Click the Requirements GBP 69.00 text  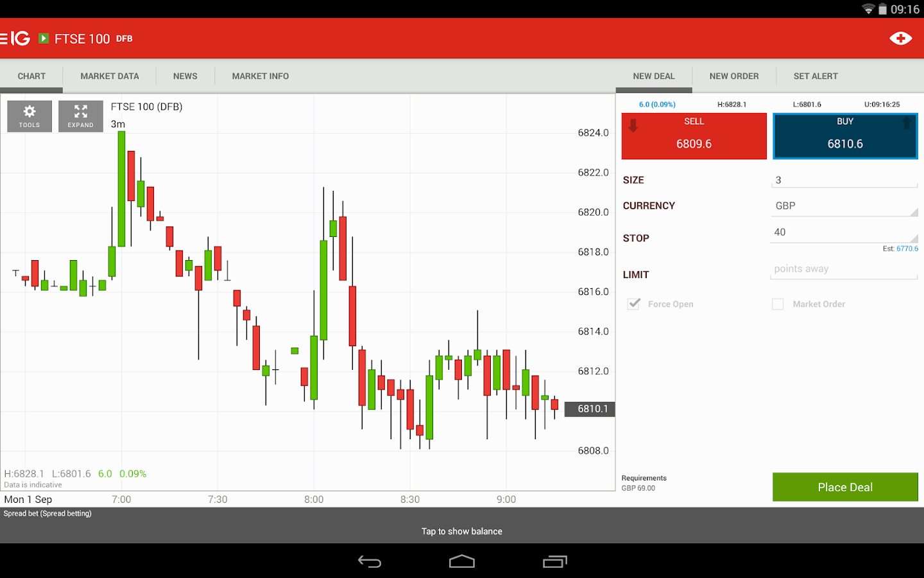pyautogui.click(x=644, y=483)
